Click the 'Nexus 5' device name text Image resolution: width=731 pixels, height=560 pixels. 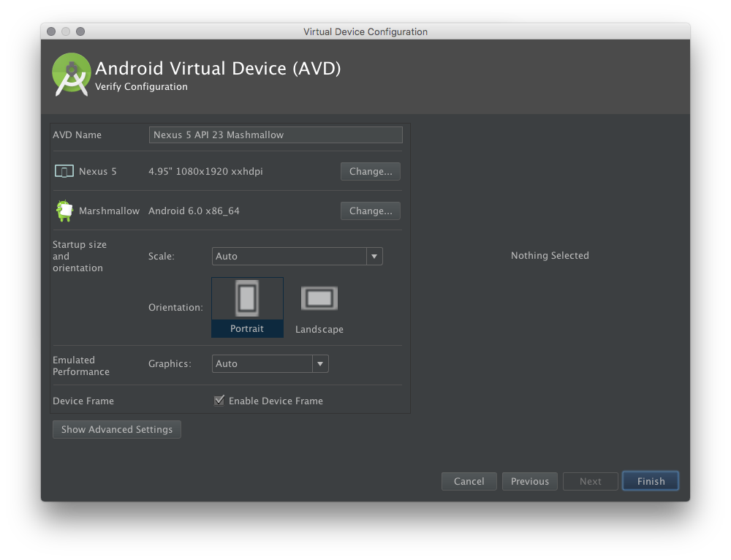point(98,172)
